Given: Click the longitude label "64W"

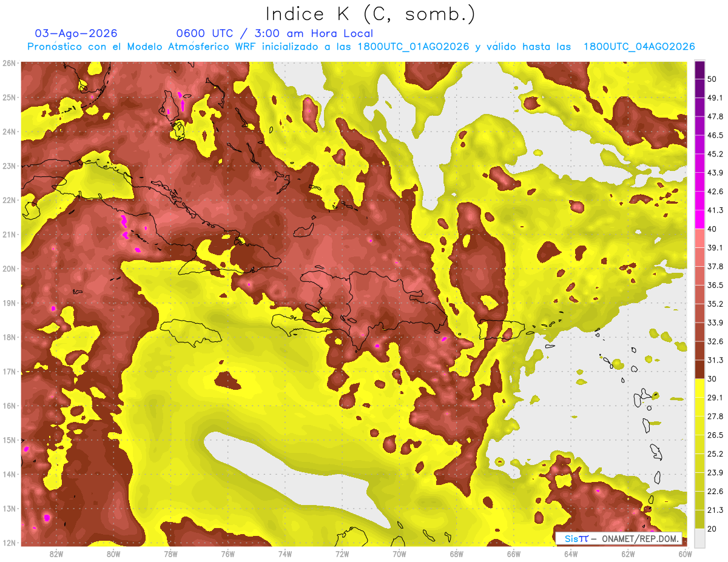Looking at the screenshot, I should click(570, 554).
